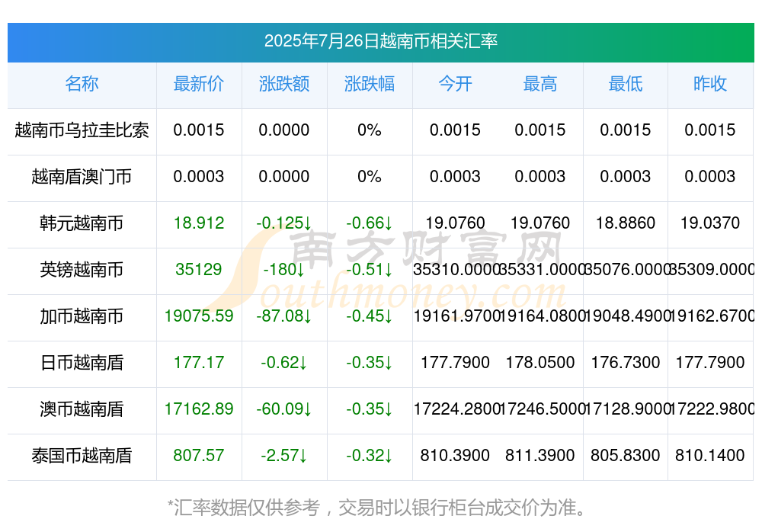Click latest price 807.57
762x532 pixels.
(x=199, y=456)
